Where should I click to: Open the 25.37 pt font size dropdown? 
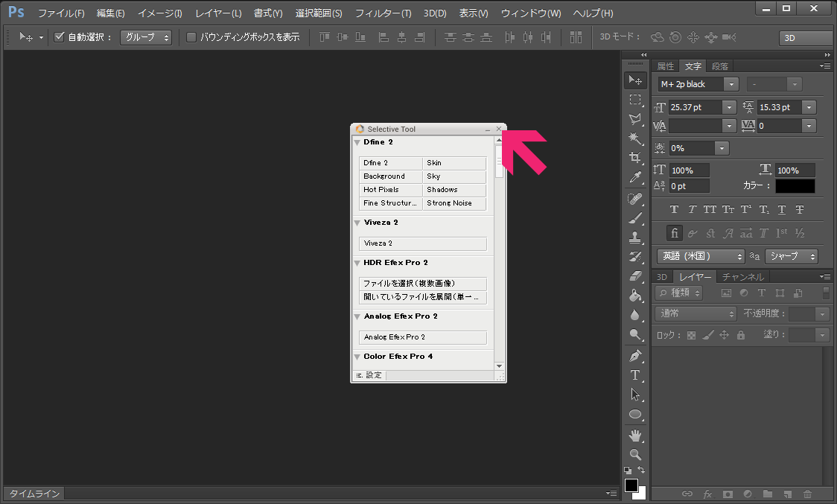[729, 107]
